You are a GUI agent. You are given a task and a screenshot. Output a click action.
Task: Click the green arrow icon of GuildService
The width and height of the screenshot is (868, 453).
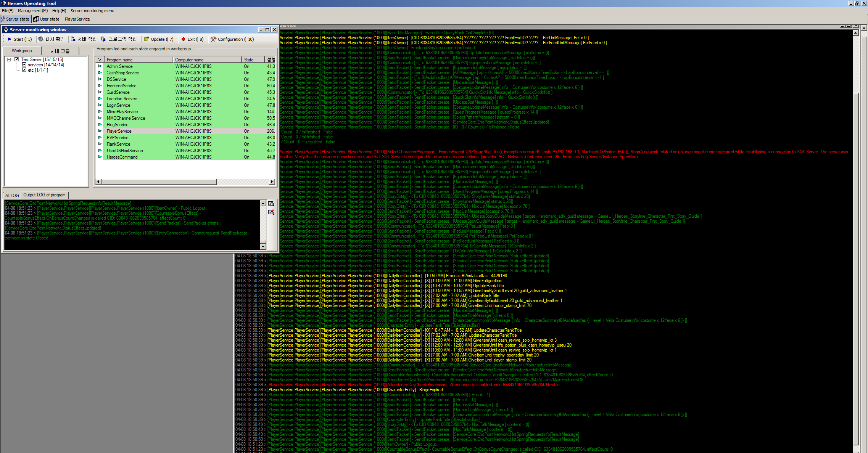pos(100,92)
